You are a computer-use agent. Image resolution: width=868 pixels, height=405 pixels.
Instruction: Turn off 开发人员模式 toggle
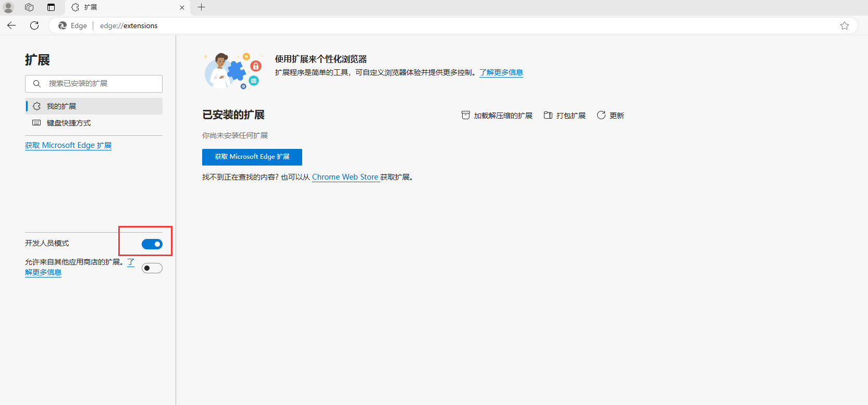(152, 244)
